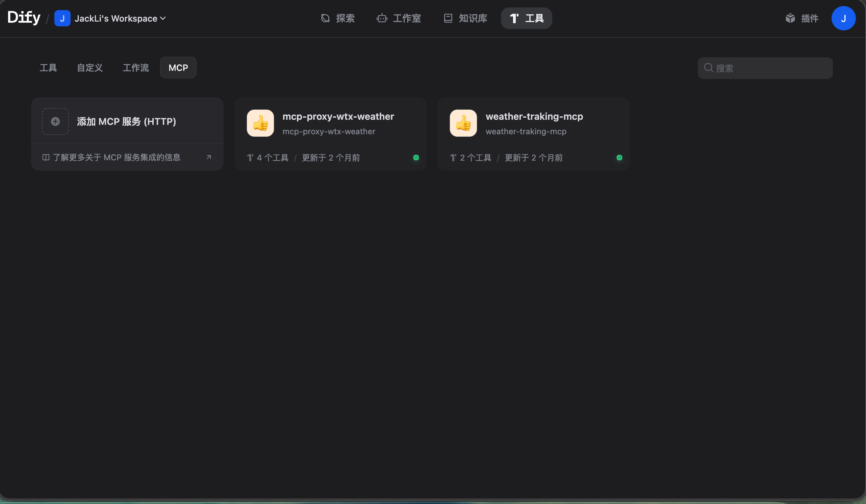Click the blue J workspace icon
866x504 pixels.
(62, 18)
